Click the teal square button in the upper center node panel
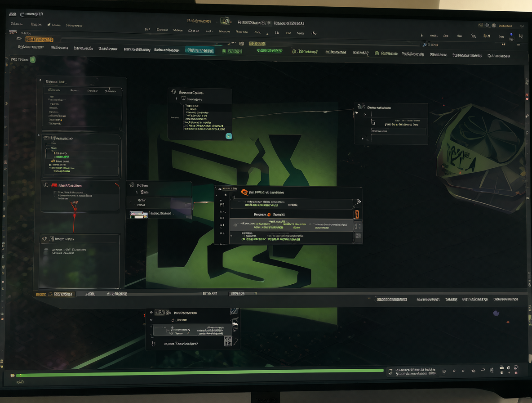532x403 pixels. coord(229,136)
